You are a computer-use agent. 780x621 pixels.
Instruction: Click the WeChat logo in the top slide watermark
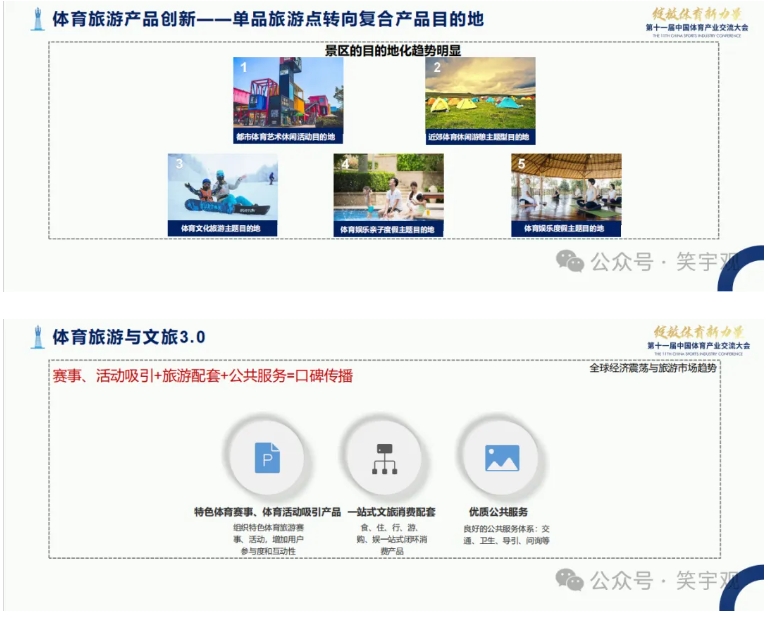(x=570, y=261)
